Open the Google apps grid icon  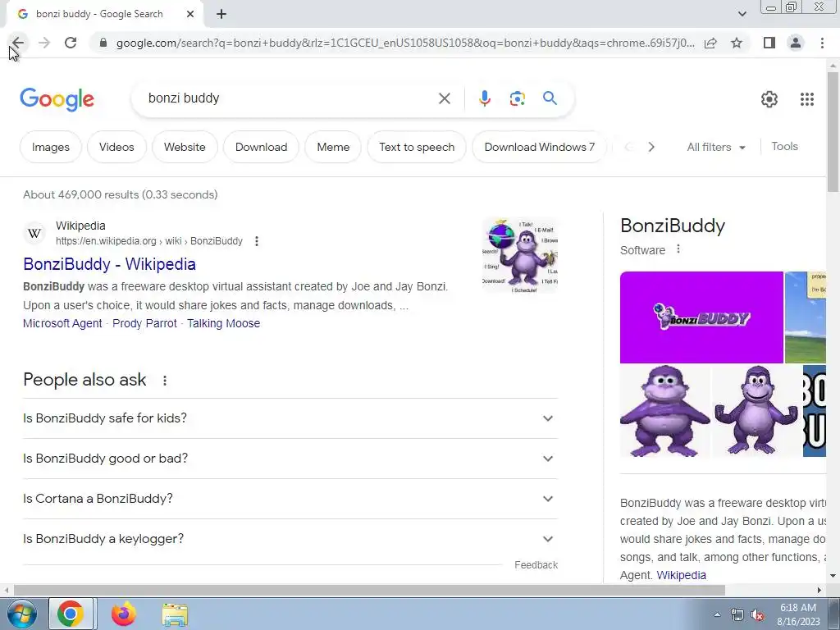pos(807,98)
